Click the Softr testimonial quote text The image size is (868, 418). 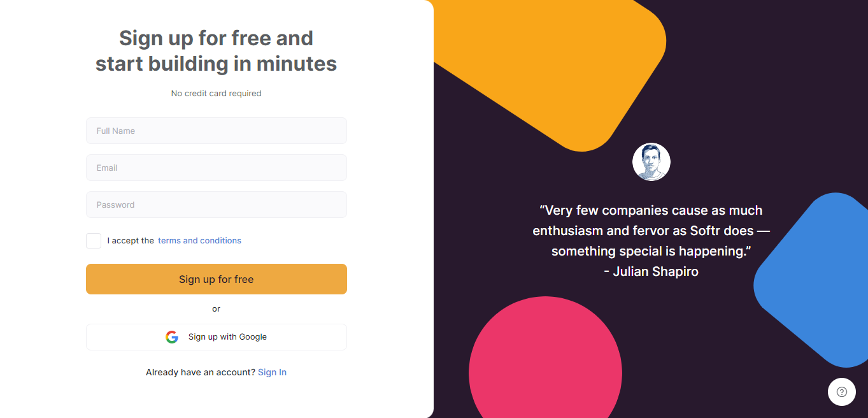(651, 231)
